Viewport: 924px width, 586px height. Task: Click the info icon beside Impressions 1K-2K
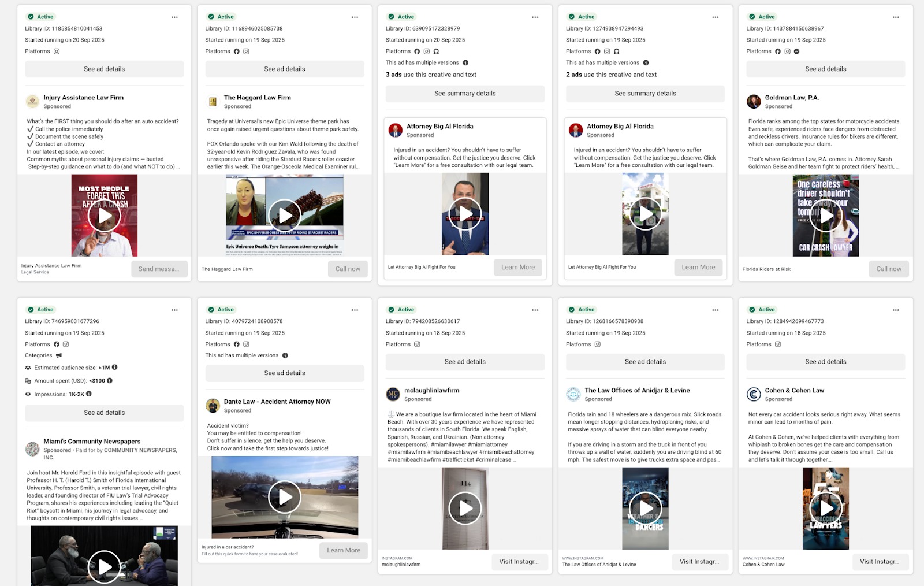click(89, 394)
